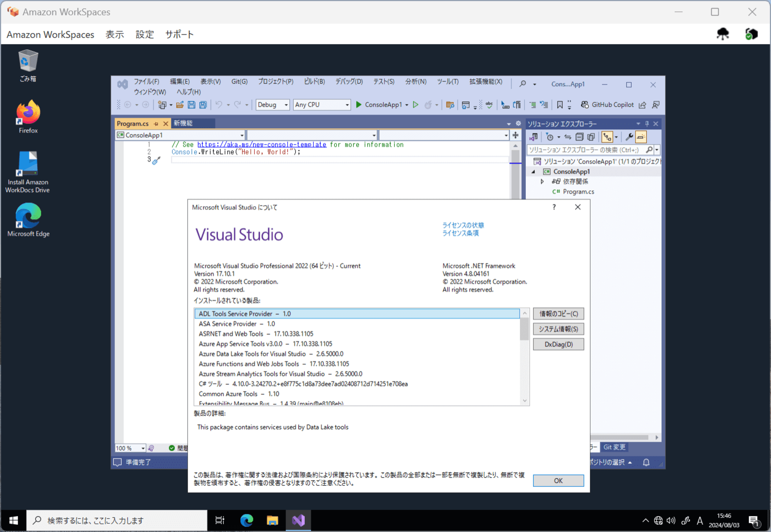Image resolution: width=771 pixels, height=532 pixels.
Task: Click Start Without Debugging outline play icon
Action: point(416,105)
